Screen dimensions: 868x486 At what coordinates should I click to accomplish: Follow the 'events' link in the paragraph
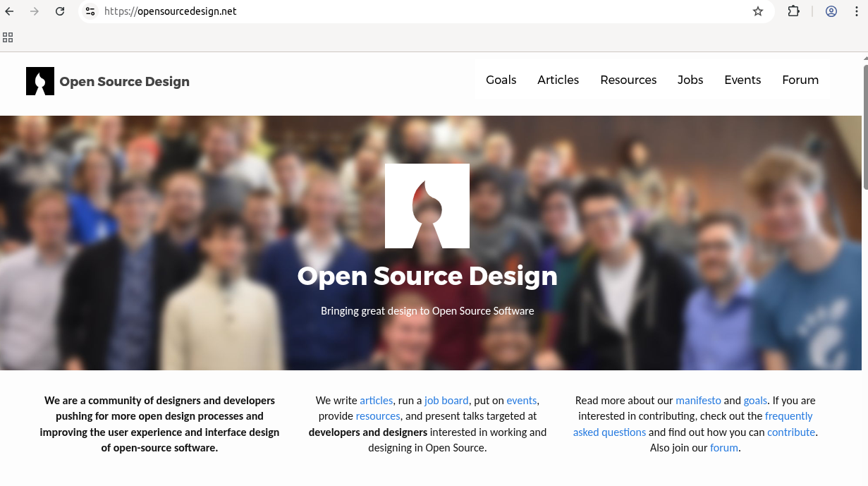click(x=521, y=400)
